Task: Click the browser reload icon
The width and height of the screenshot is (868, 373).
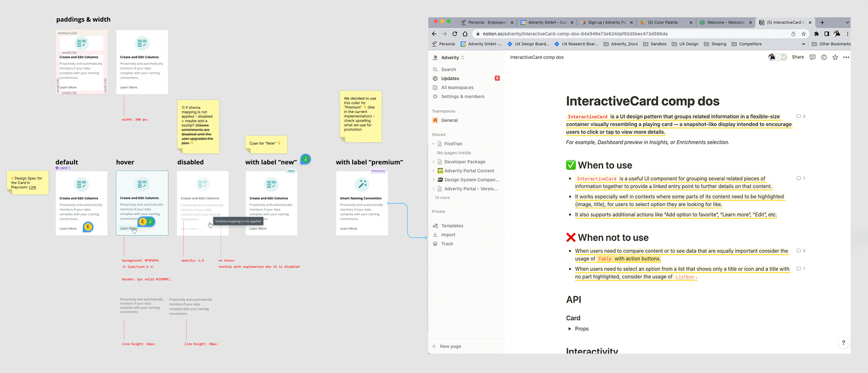Action: point(455,34)
